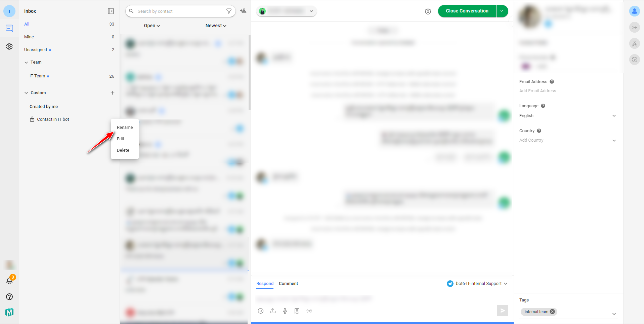Expand the Language English dropdown
Viewport: 644px width, 324px height.
(x=568, y=116)
